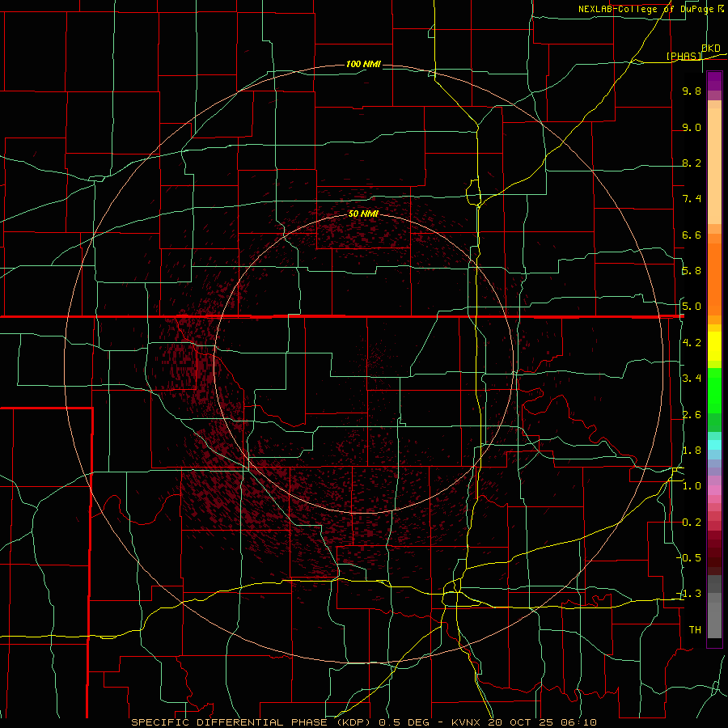This screenshot has width=728, height=728.
Task: Select the 9.0 value on the color scale
Action: click(x=692, y=127)
